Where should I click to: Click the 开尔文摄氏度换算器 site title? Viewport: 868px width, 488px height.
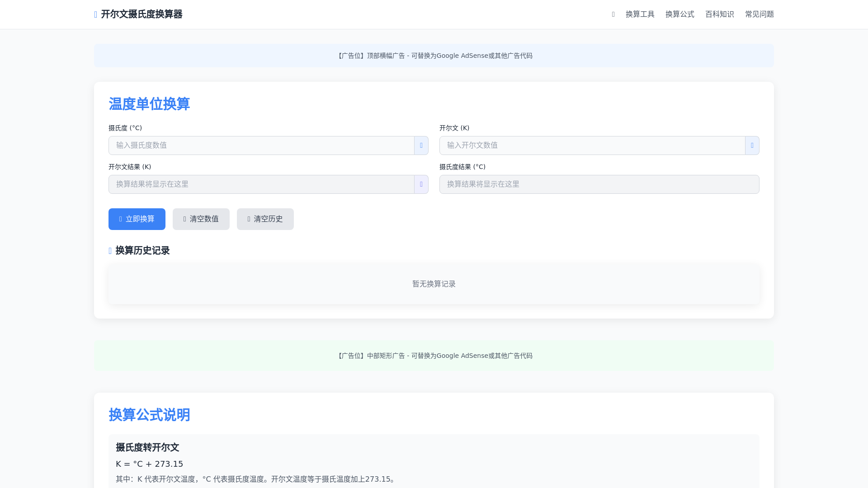(142, 14)
